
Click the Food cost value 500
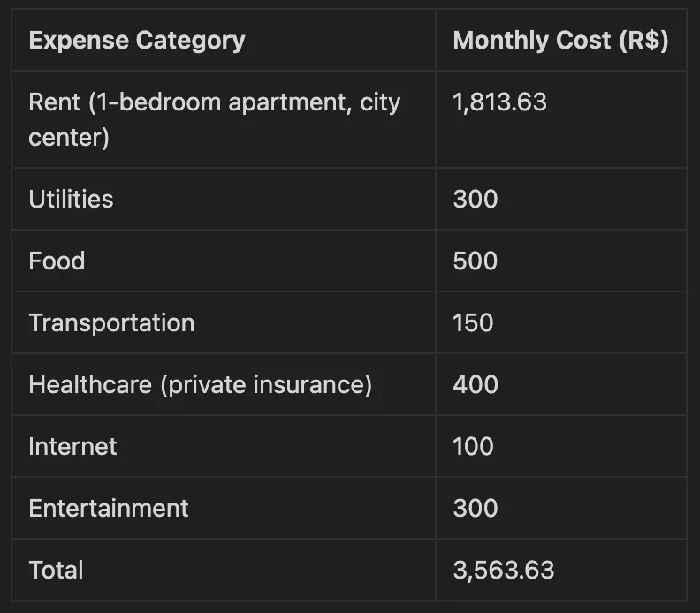click(x=476, y=261)
